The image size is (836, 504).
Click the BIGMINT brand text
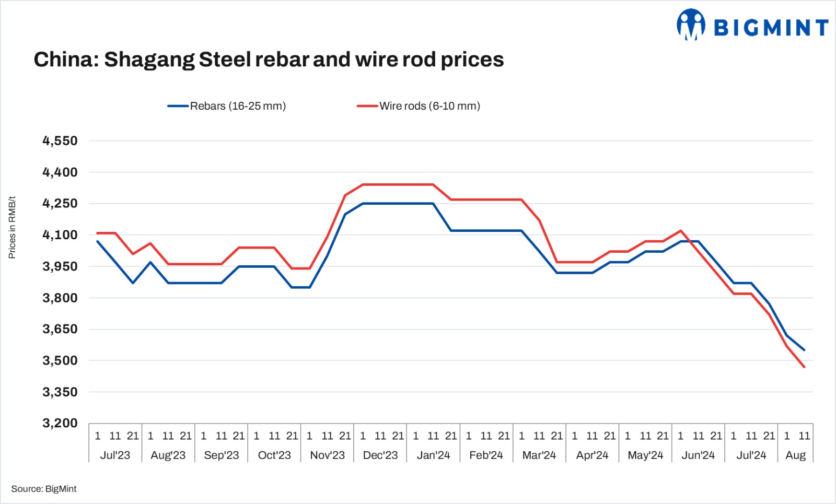[x=771, y=28]
